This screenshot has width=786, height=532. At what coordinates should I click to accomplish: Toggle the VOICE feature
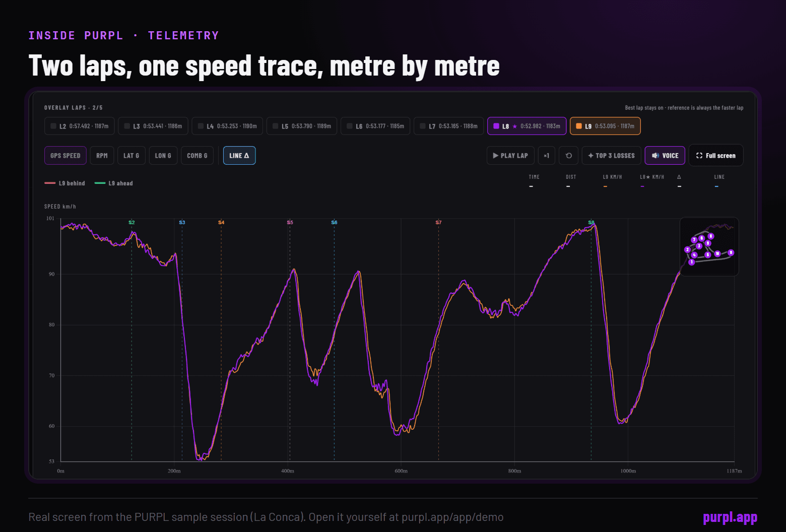(x=665, y=156)
